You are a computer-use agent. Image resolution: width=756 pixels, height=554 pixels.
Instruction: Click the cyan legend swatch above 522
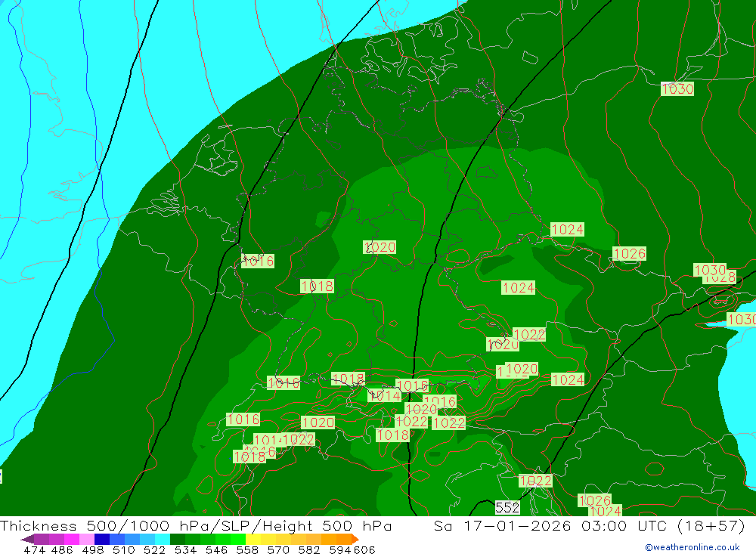tap(163, 539)
